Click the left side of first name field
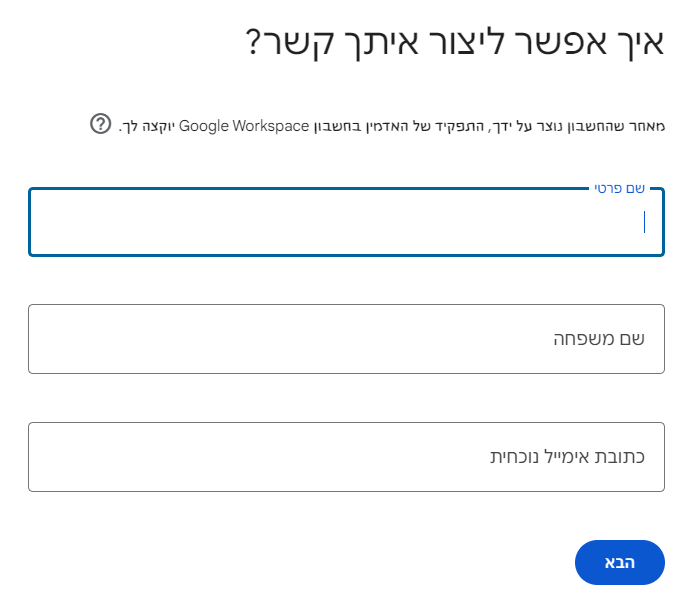This screenshot has width=673, height=606. 80,222
